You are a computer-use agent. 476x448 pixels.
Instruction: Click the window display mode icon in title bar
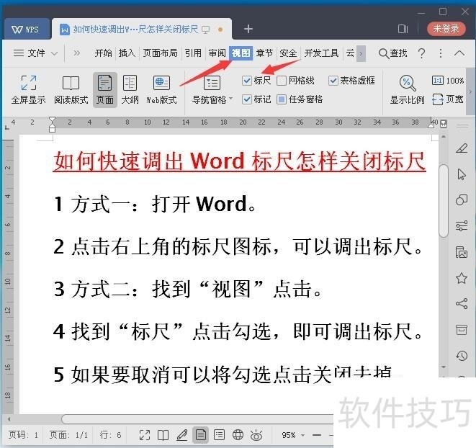[403, 29]
